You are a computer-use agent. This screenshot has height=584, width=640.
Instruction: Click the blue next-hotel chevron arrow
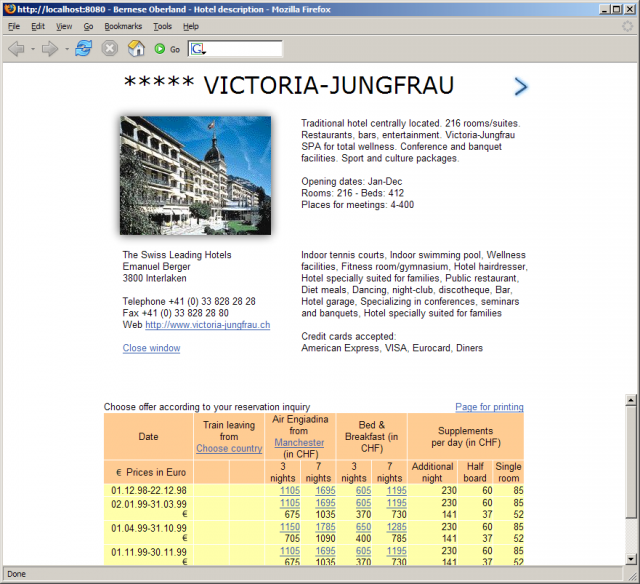[x=520, y=87]
